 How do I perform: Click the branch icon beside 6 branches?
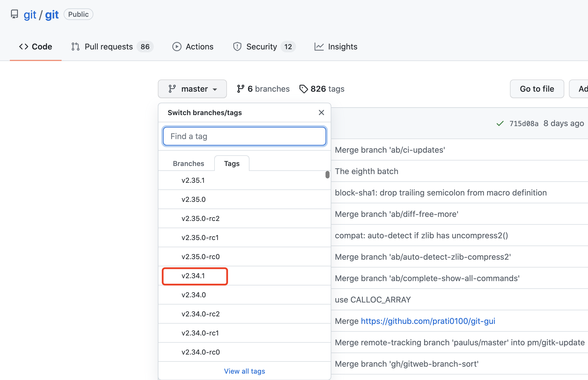pos(241,89)
